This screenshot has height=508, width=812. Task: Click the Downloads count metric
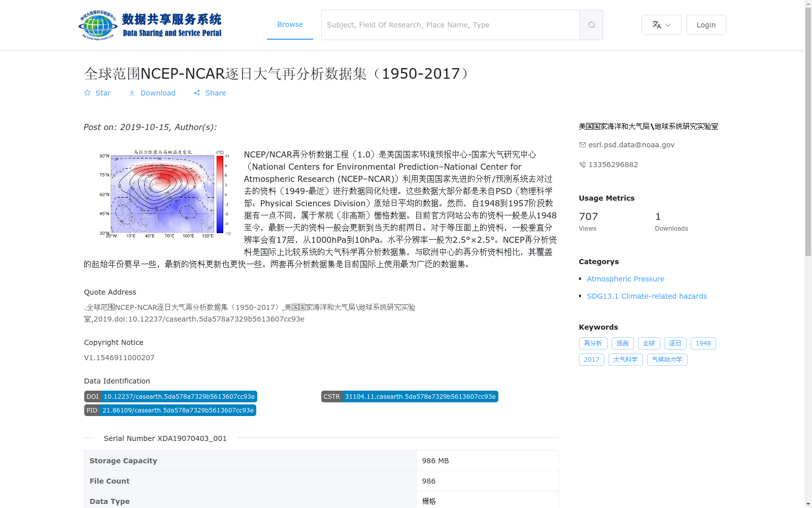671,221
